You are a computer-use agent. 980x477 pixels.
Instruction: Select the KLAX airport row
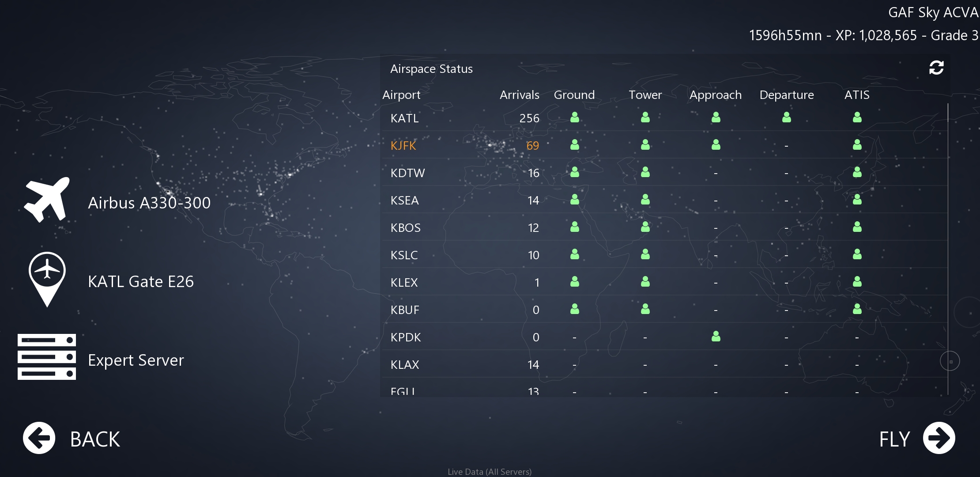[405, 364]
